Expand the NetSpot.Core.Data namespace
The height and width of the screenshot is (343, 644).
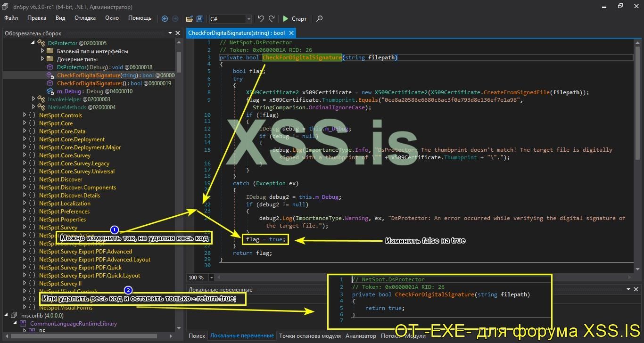25,131
